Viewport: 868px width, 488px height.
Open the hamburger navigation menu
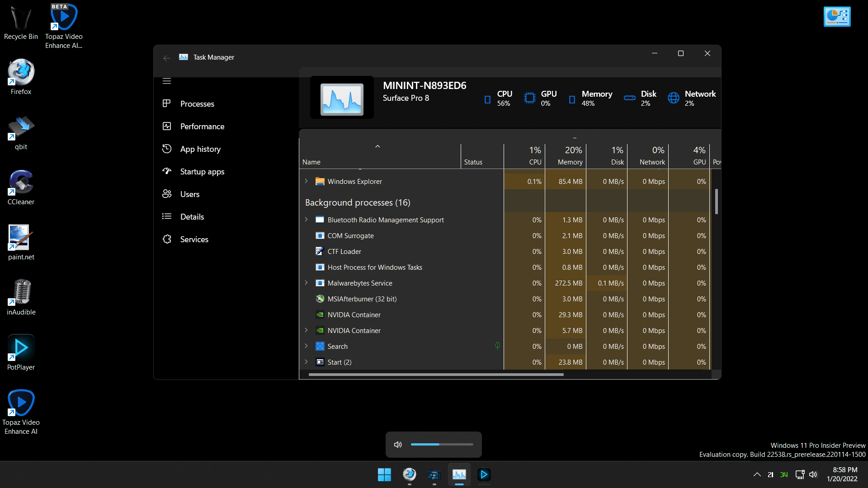coord(167,81)
